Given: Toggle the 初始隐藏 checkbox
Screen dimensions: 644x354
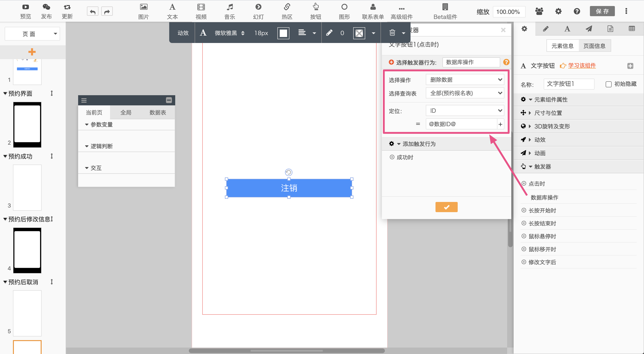Looking at the screenshot, I should click(608, 84).
